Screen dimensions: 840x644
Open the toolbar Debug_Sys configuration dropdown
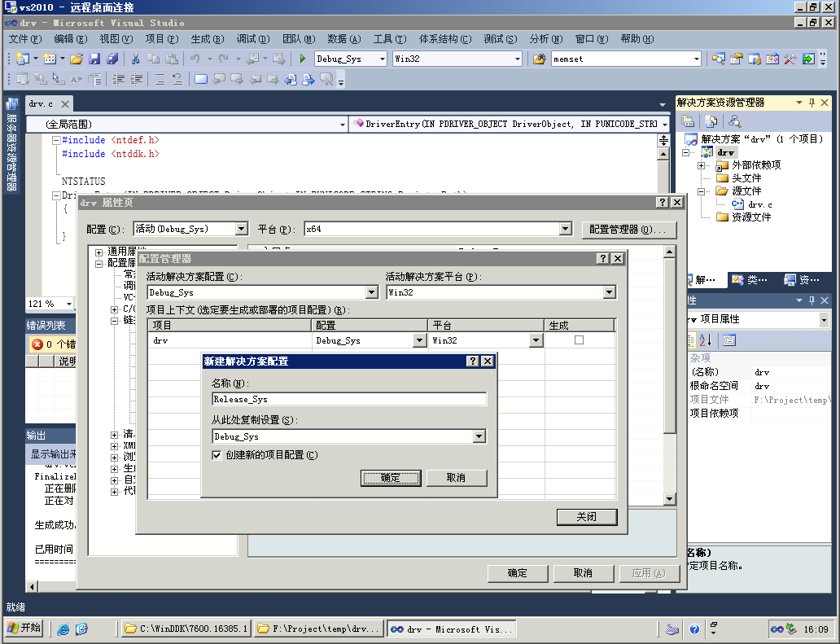click(383, 59)
